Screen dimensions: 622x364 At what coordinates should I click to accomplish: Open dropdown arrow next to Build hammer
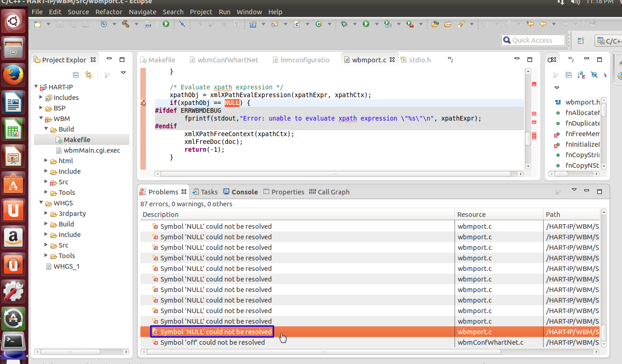tap(136, 24)
